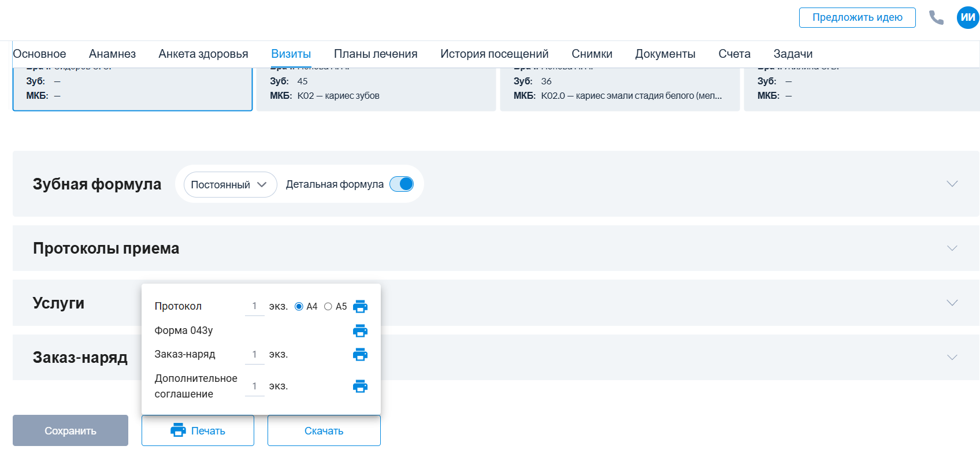Open the ИИ user avatar menu
Viewport: 980px width, 457px height.
[968, 17]
